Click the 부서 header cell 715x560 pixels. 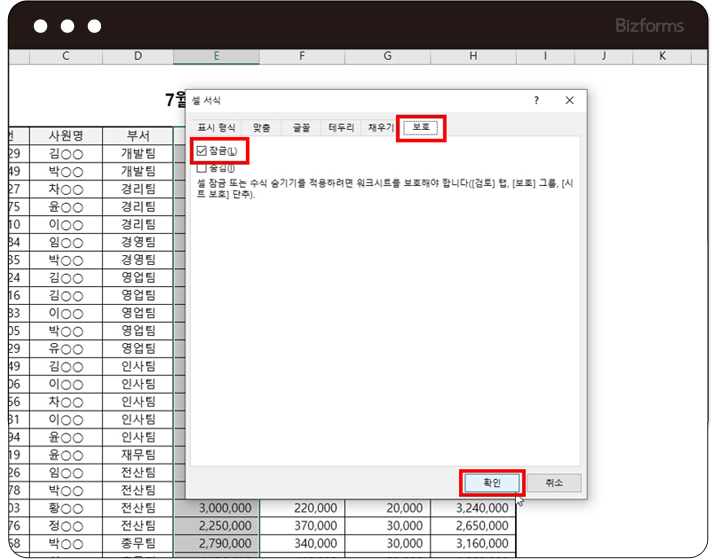pyautogui.click(x=138, y=135)
